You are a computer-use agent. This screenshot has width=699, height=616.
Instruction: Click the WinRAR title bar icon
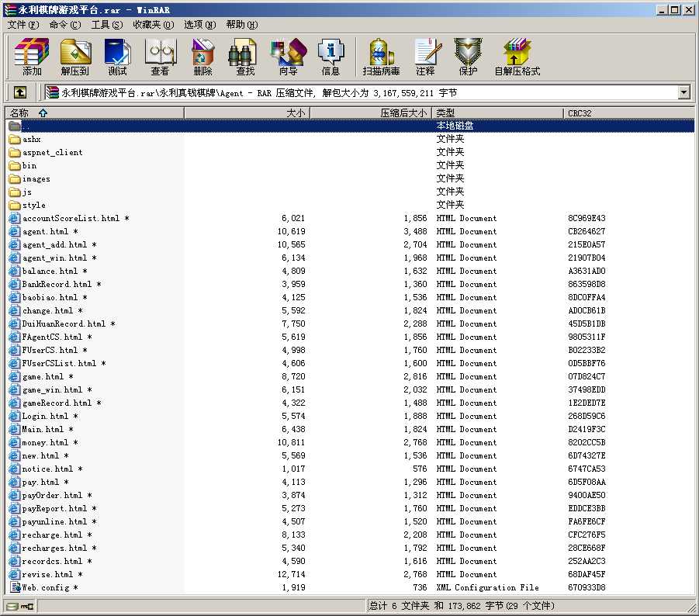tap(10, 9)
